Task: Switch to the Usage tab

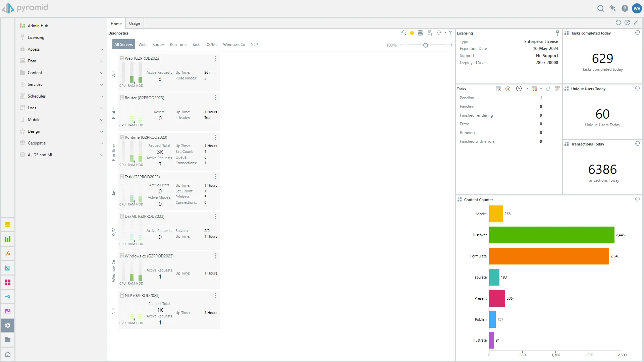Action: point(135,23)
